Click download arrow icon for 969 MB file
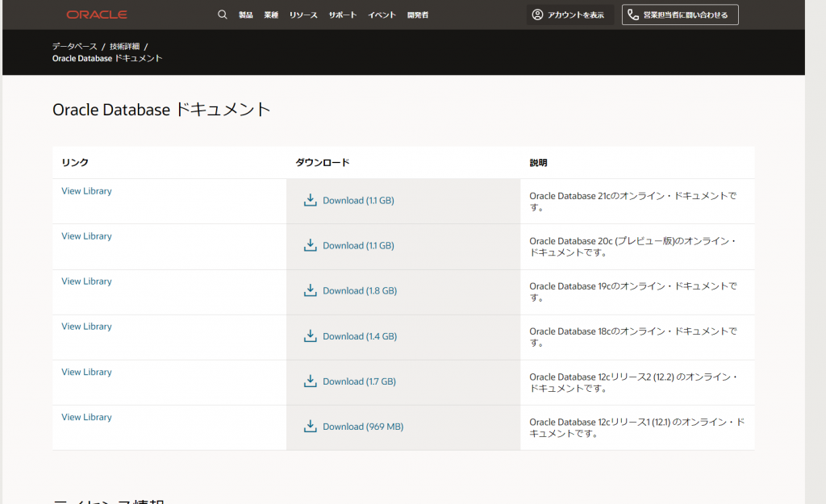This screenshot has height=504, width=826. 311,426
